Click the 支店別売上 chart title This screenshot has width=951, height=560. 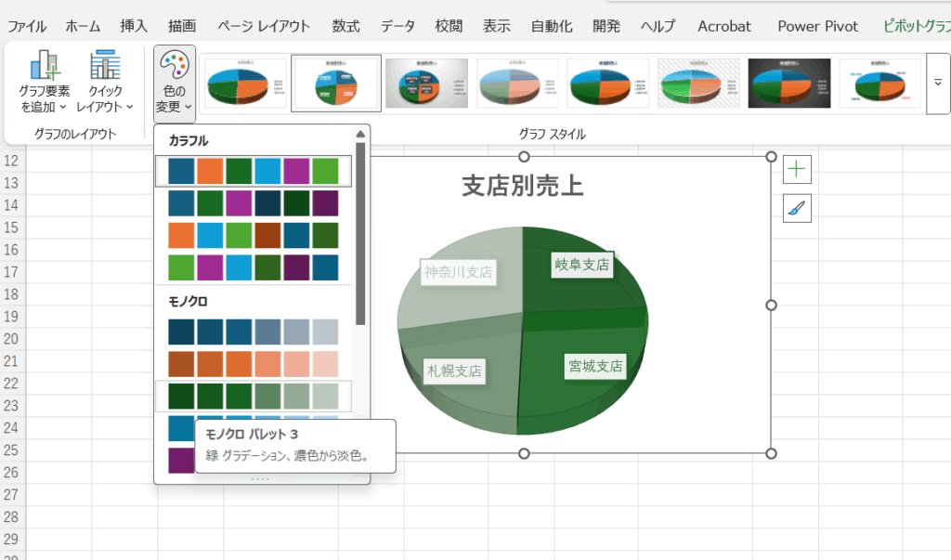click(x=523, y=186)
